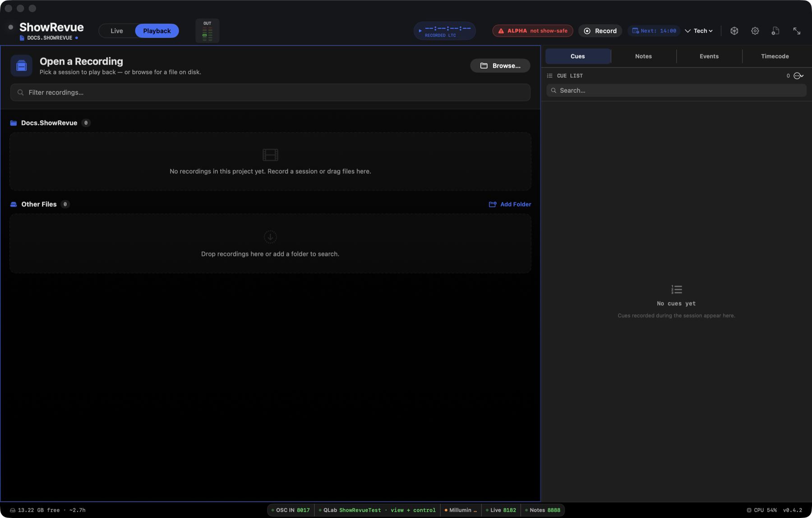The image size is (812, 518).
Task: Open settings via the gear icon
Action: (x=755, y=31)
